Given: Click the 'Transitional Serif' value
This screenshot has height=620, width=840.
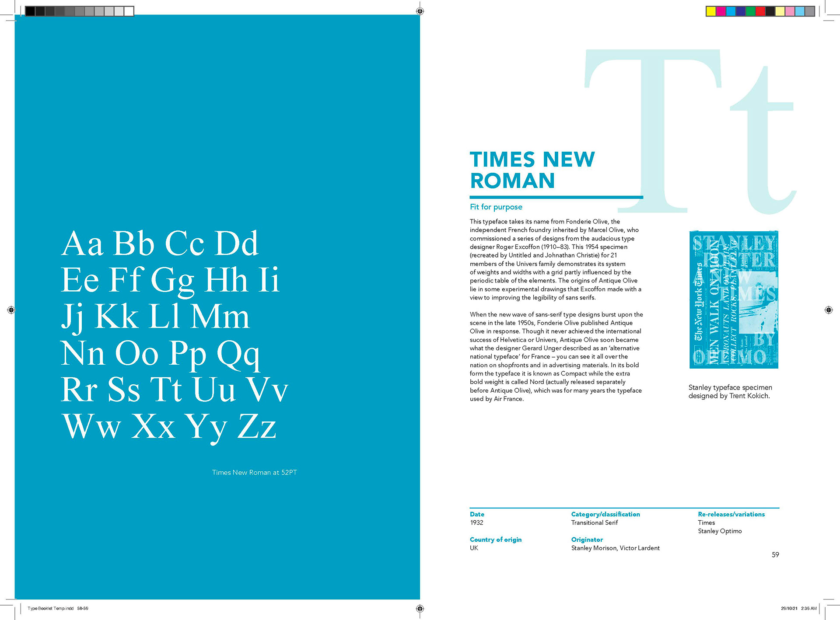Looking at the screenshot, I should pos(594,522).
